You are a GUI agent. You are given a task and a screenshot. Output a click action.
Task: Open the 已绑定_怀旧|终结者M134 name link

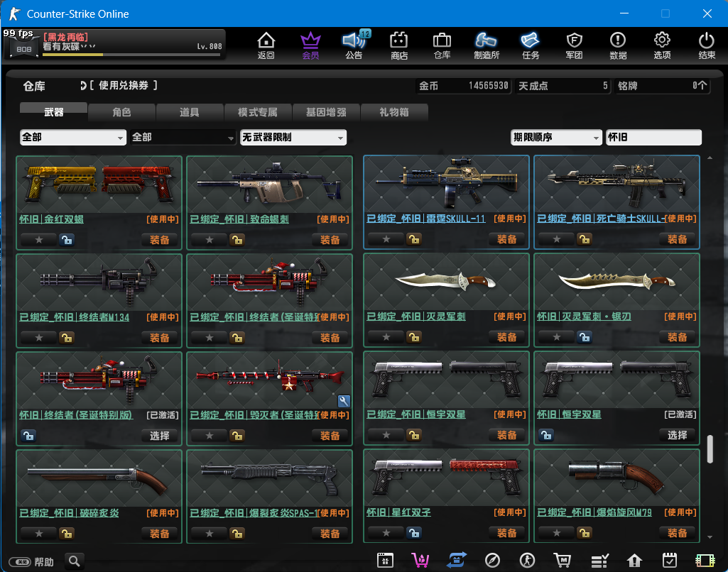tap(75, 317)
